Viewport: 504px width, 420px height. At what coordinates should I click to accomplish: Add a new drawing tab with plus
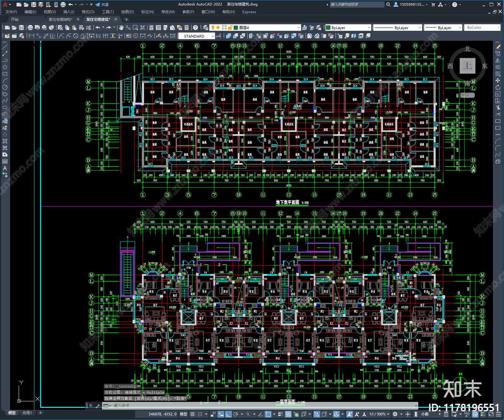[x=127, y=20]
